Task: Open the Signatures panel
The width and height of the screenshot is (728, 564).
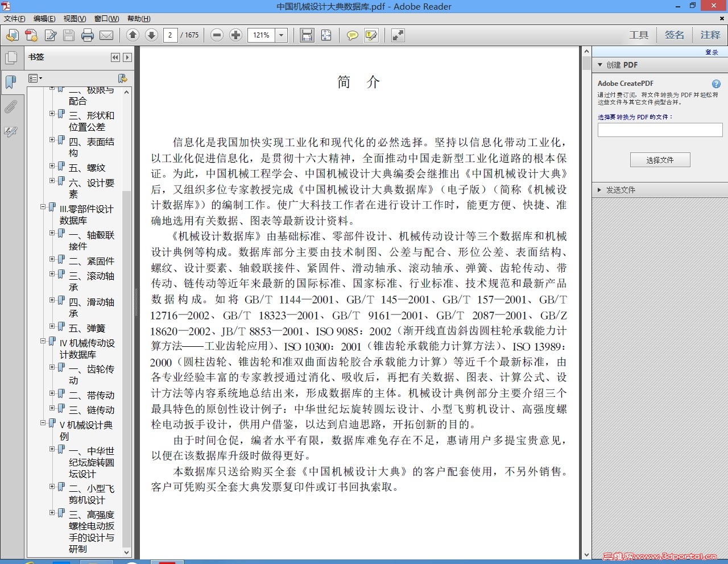Action: 11,132
